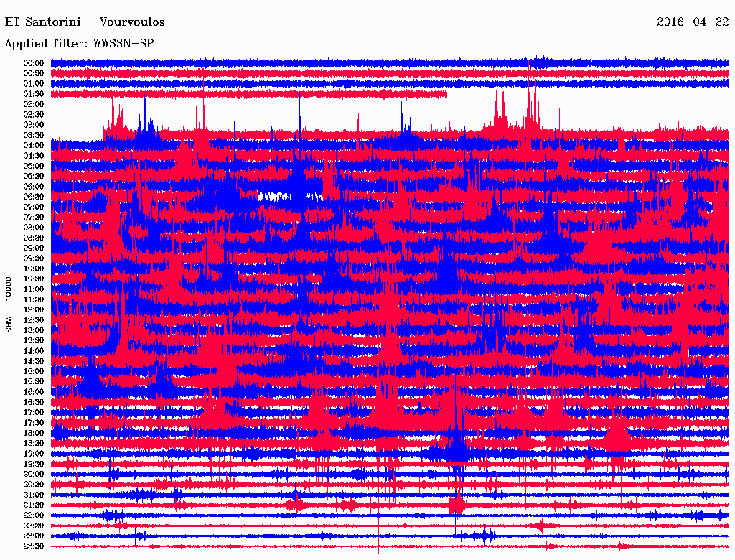Select the 06:00 time label
This screenshot has width=735, height=560.
tap(34, 187)
